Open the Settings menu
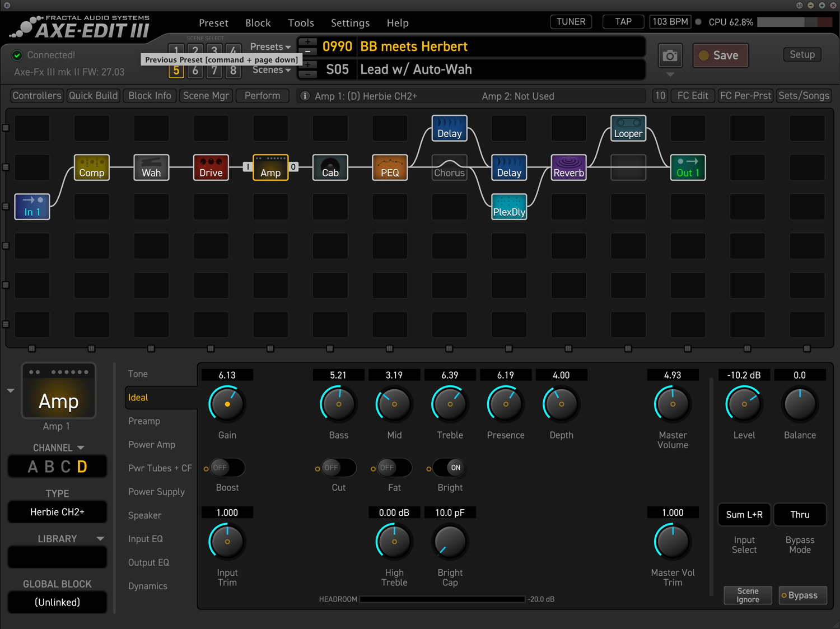Image resolution: width=840 pixels, height=629 pixels. coord(350,23)
